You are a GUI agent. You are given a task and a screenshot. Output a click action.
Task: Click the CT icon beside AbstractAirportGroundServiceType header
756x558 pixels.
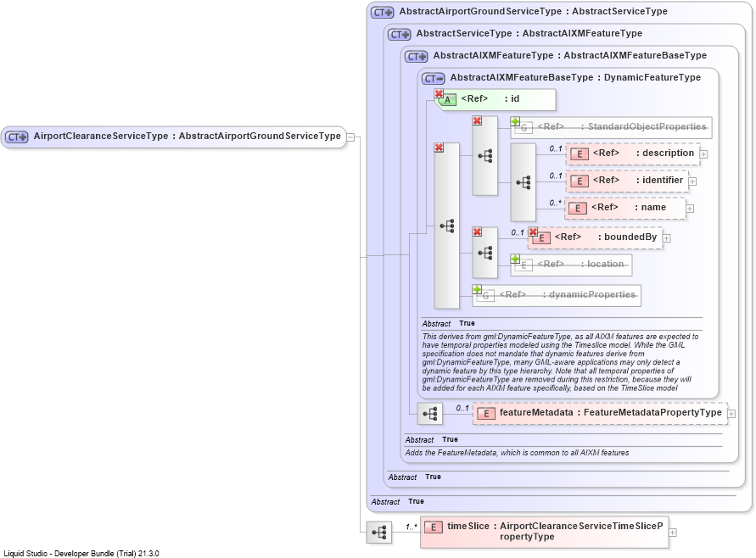click(x=383, y=13)
